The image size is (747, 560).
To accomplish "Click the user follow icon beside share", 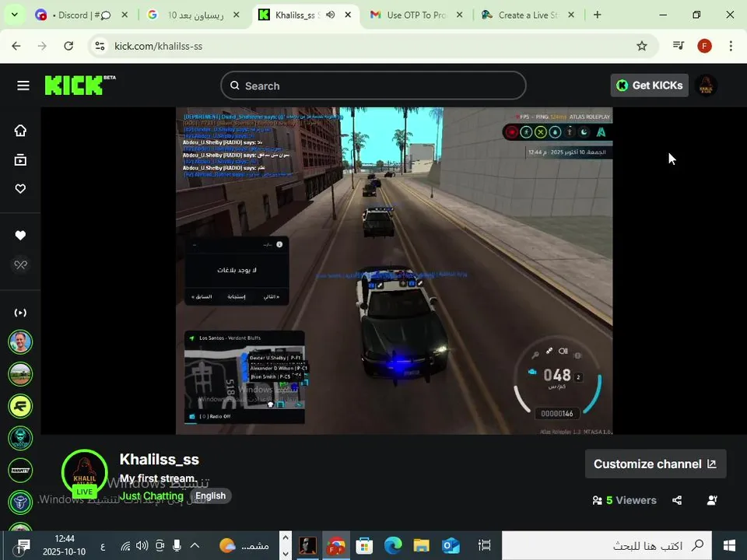I will tap(712, 500).
